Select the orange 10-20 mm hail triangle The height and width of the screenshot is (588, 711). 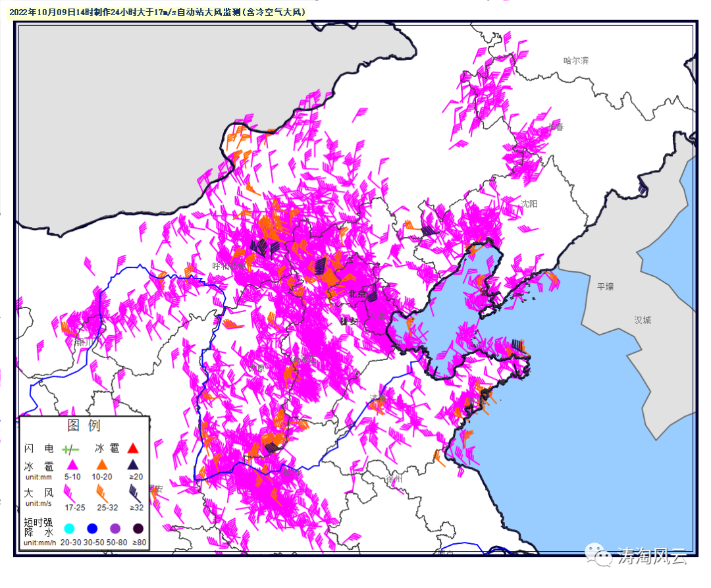pos(101,466)
